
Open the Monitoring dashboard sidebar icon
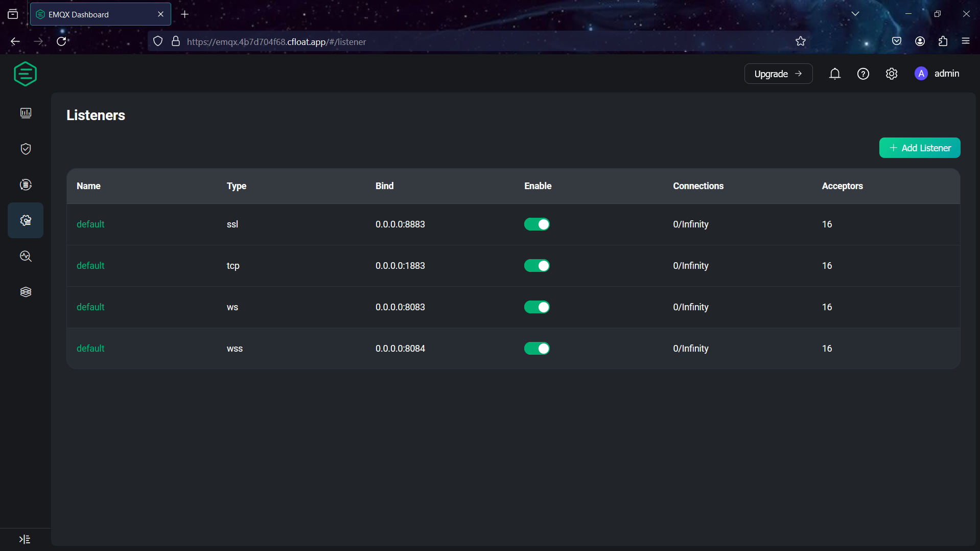pos(26,113)
